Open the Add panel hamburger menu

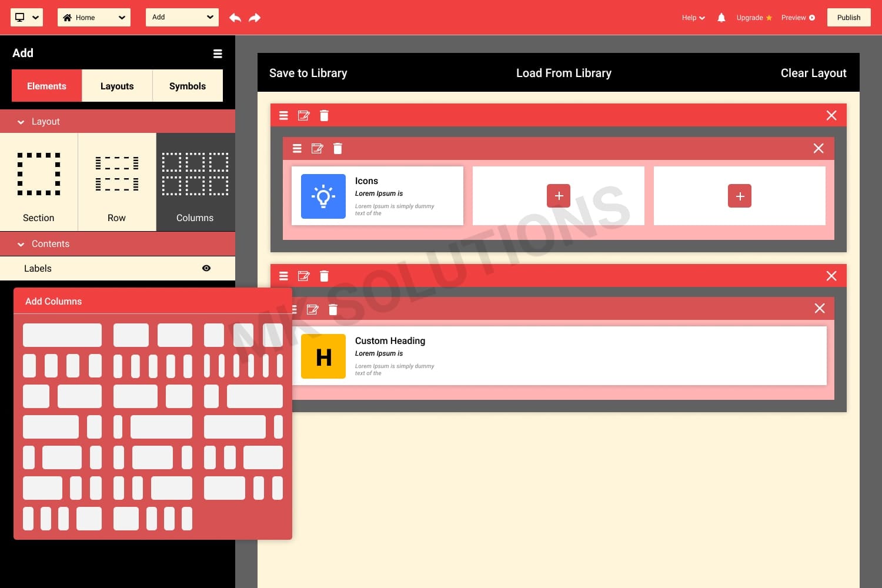(x=218, y=54)
